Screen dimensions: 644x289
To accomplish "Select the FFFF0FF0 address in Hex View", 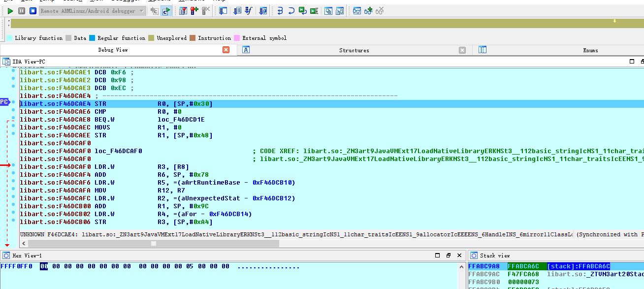I will [x=17, y=267].
